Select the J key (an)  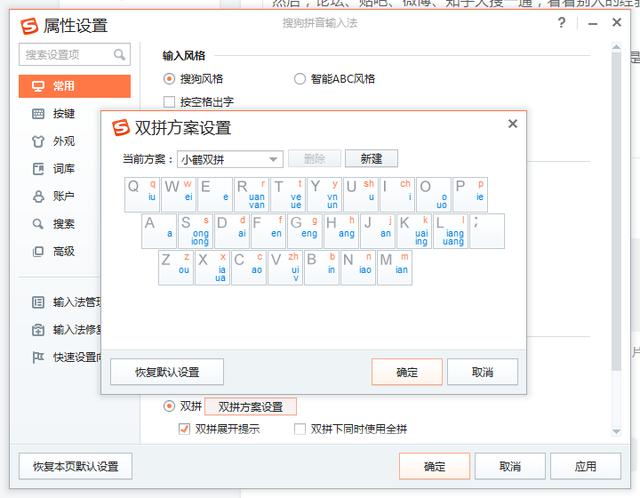(378, 231)
